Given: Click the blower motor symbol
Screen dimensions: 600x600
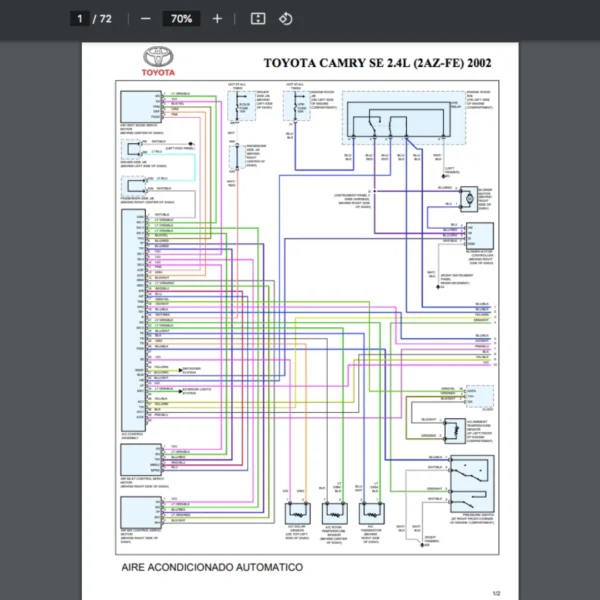Looking at the screenshot, I should tap(466, 200).
